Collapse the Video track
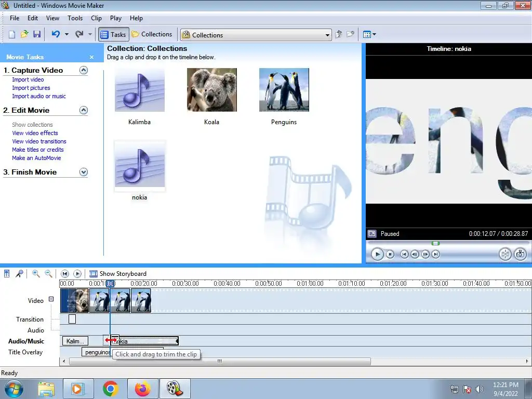 click(x=51, y=299)
